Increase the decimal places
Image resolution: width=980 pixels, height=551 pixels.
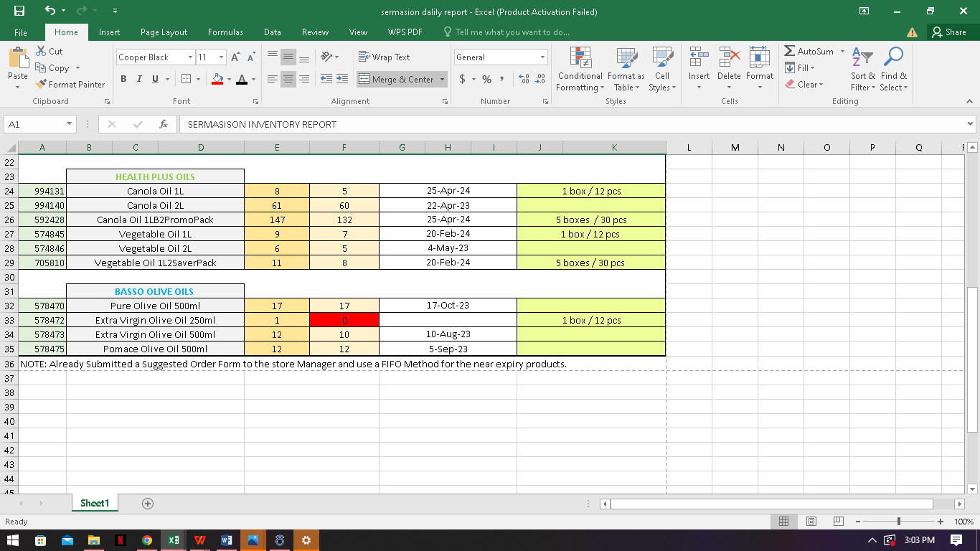tap(523, 79)
